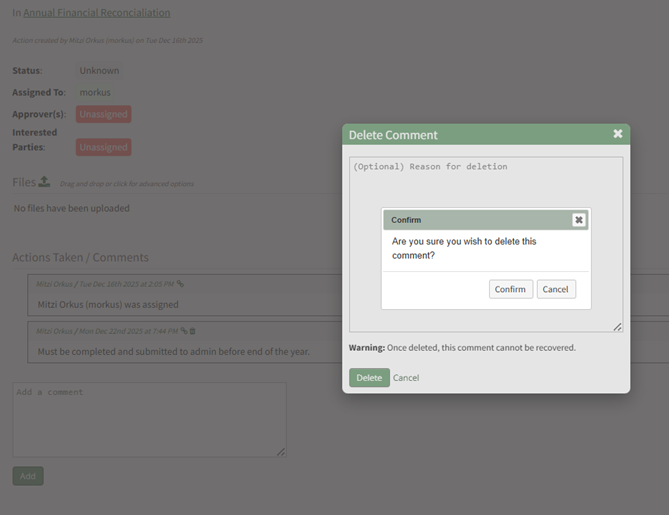Click the Unassigned badge for Approver(s)
Viewport: 669px width, 515px height.
click(x=104, y=114)
